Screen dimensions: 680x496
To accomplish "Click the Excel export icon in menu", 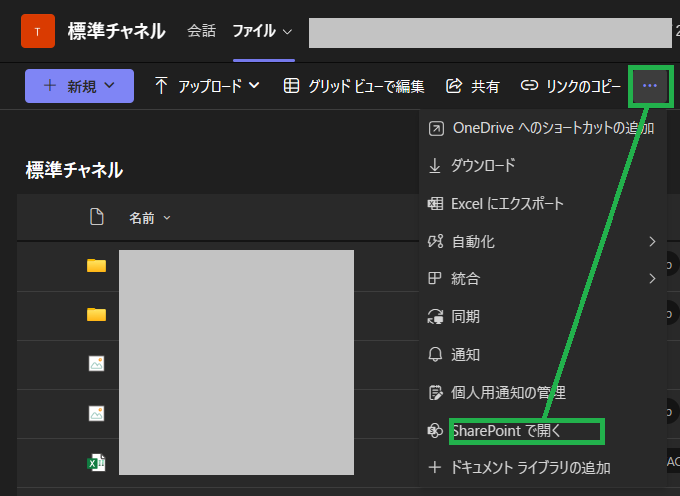I will (x=435, y=203).
